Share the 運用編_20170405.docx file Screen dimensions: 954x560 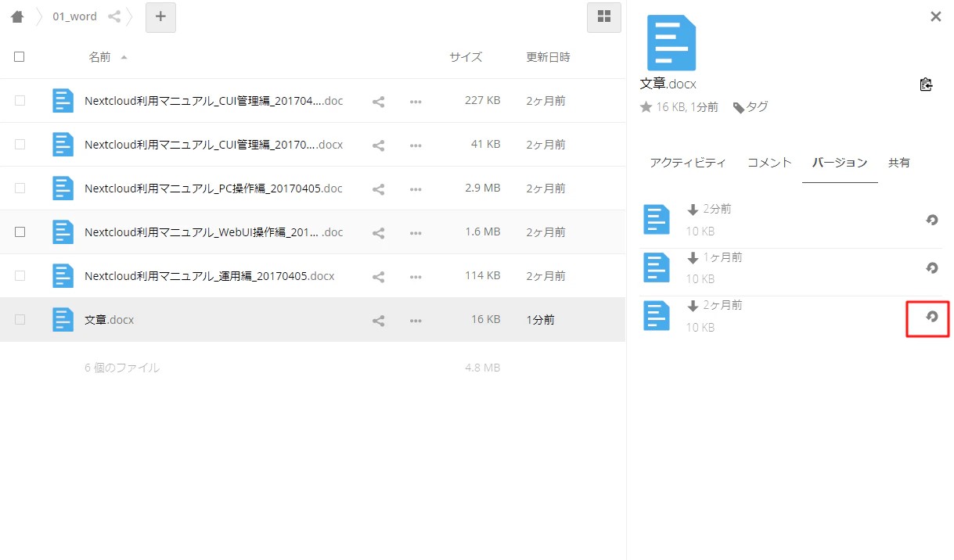click(x=378, y=276)
